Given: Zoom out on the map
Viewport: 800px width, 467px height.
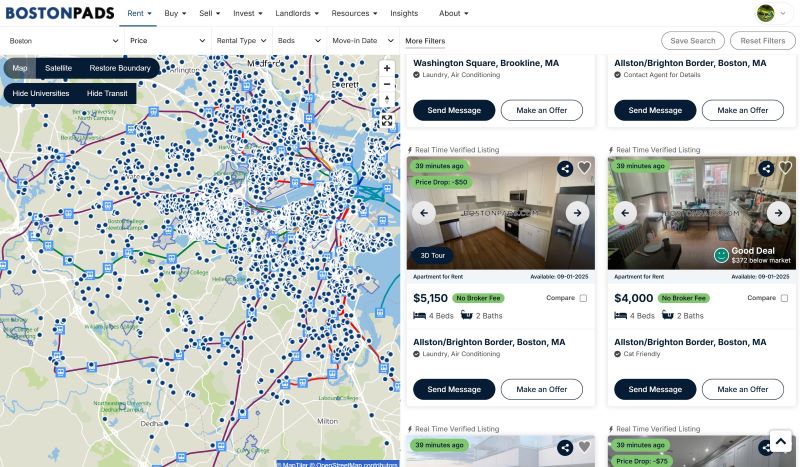Looking at the screenshot, I should [387, 84].
